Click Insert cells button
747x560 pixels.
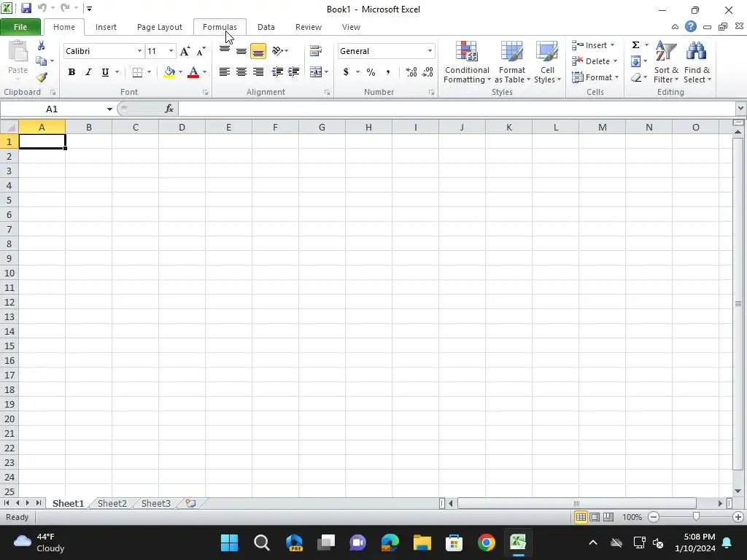click(594, 45)
